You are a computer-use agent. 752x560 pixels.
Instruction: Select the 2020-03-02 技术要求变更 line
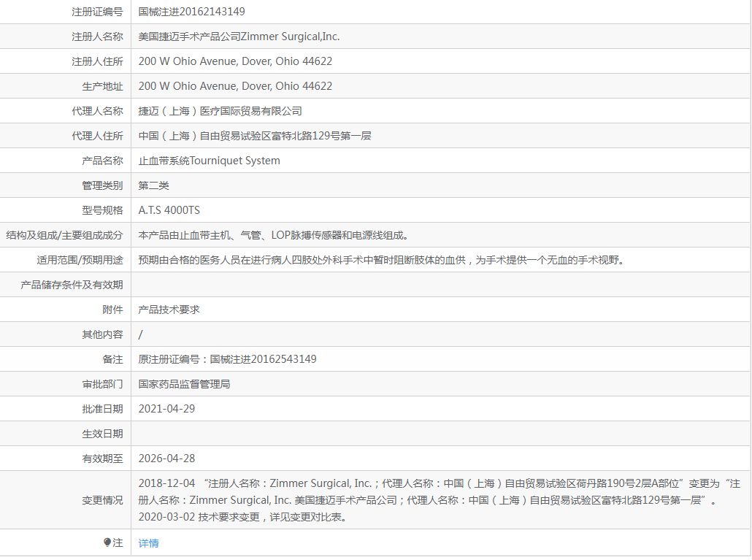pos(242,517)
